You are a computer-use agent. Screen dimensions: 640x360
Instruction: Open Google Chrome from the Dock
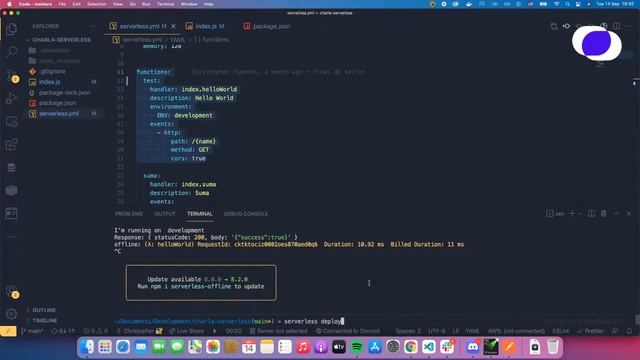[411, 347]
